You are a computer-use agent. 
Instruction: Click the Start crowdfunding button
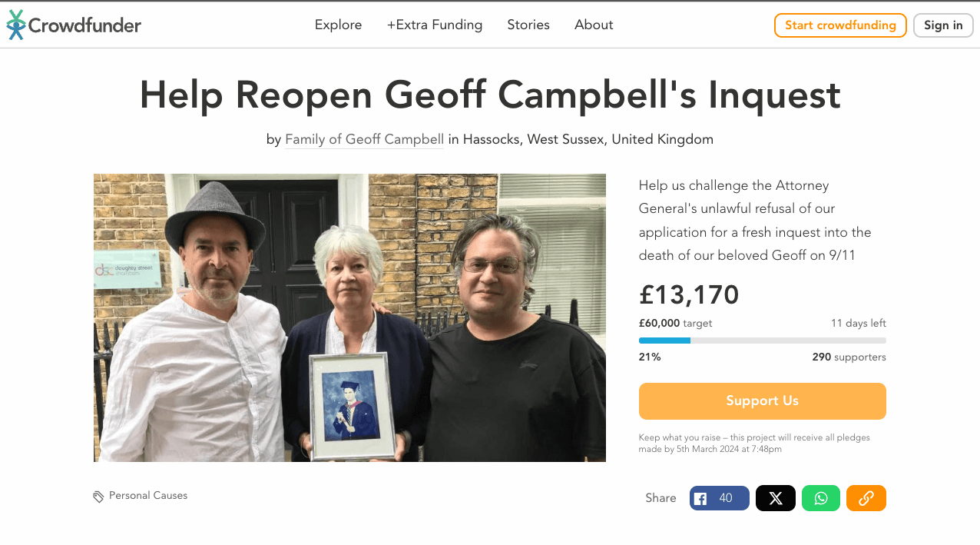point(840,25)
